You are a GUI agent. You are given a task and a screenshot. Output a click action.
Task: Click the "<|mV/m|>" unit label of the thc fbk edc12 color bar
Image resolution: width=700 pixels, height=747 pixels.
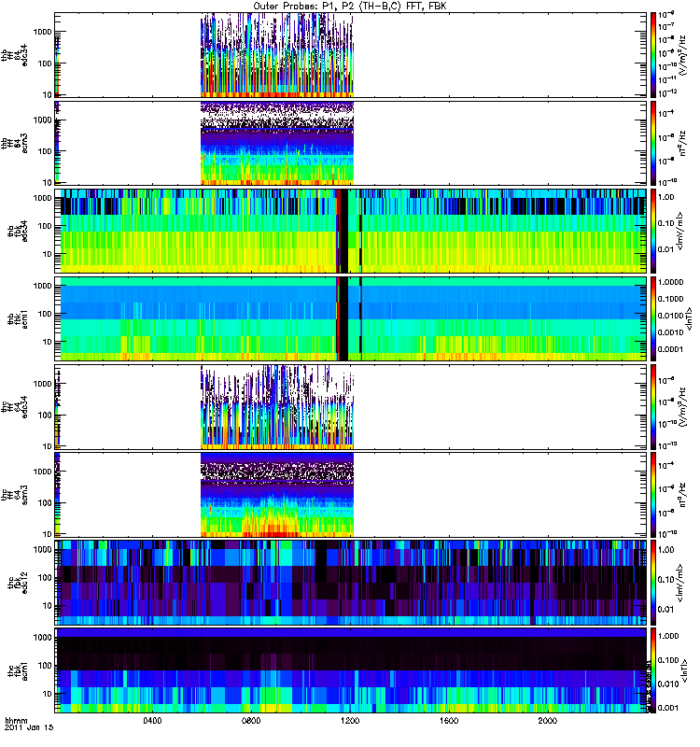(x=681, y=583)
